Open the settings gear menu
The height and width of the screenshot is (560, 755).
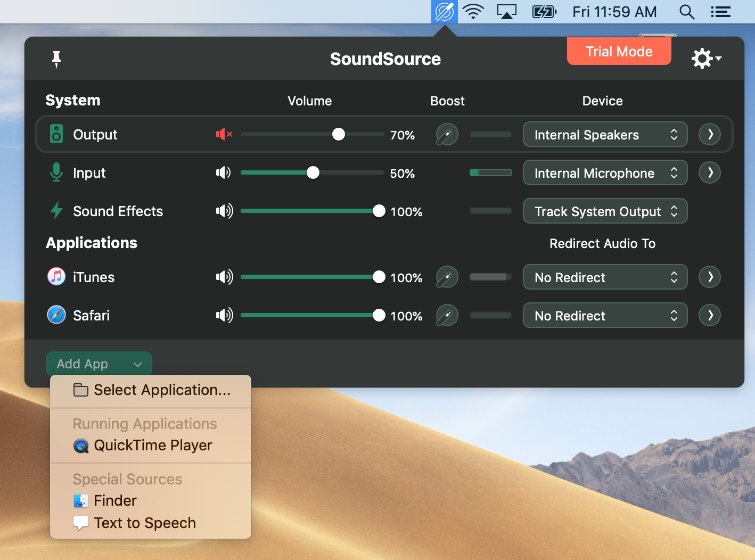tap(706, 59)
